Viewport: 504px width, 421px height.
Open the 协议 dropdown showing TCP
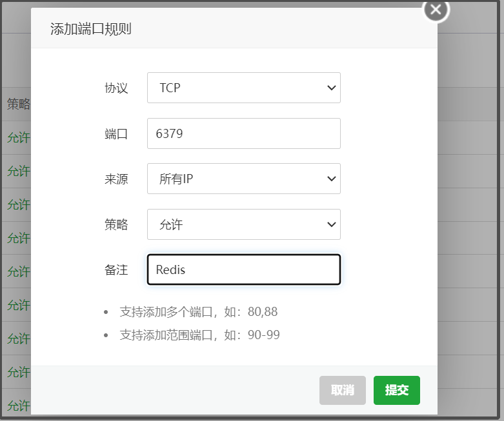coord(243,88)
